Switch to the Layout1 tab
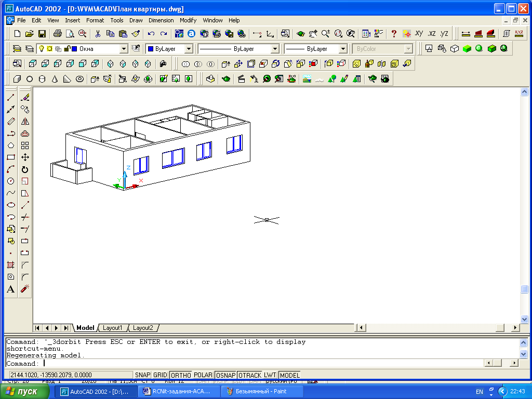Image resolution: width=532 pixels, height=399 pixels. click(x=112, y=328)
